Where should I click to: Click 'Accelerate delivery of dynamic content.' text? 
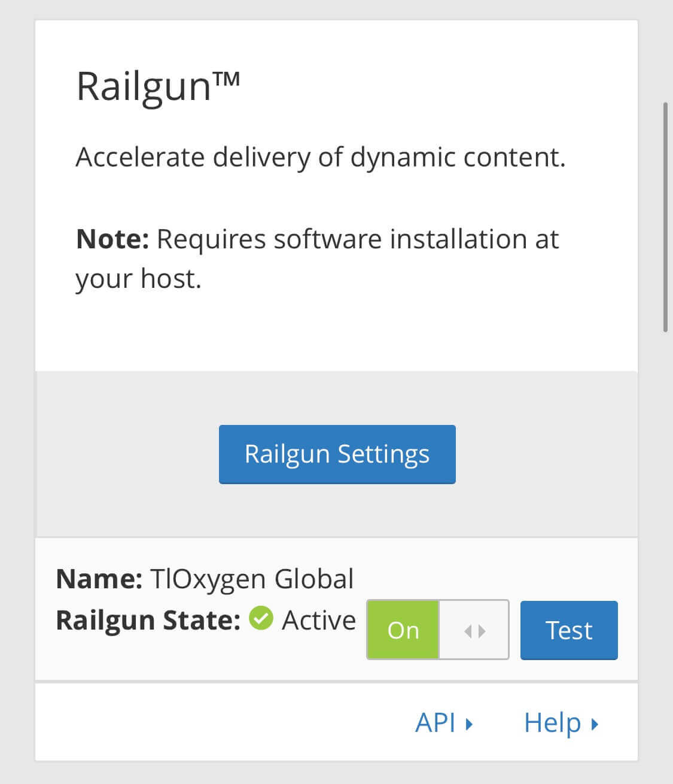point(321,157)
